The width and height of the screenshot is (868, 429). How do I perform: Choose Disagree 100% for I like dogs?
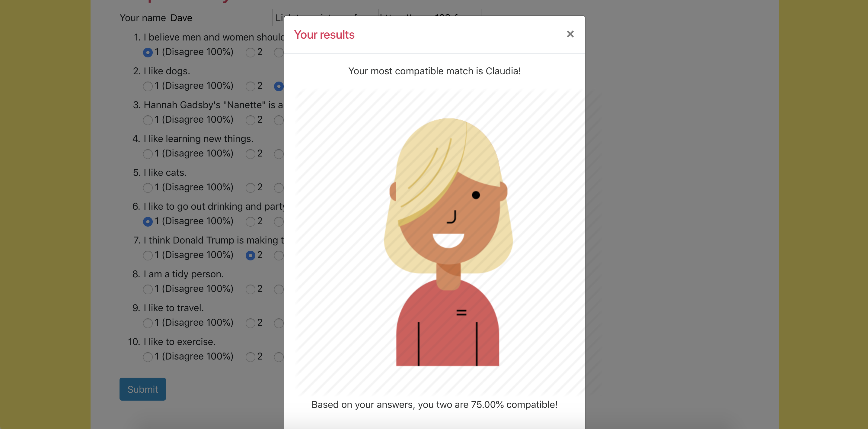pyautogui.click(x=148, y=86)
